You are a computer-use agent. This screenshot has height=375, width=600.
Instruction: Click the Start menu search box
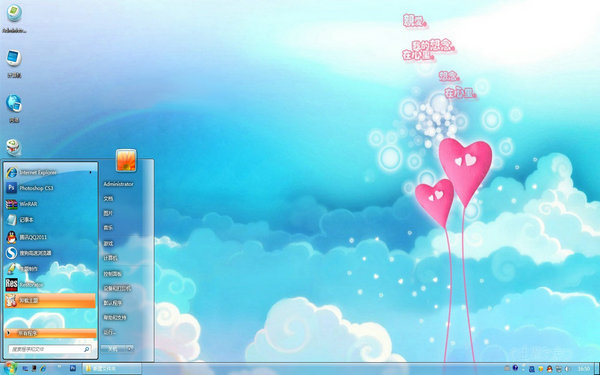tap(49, 349)
